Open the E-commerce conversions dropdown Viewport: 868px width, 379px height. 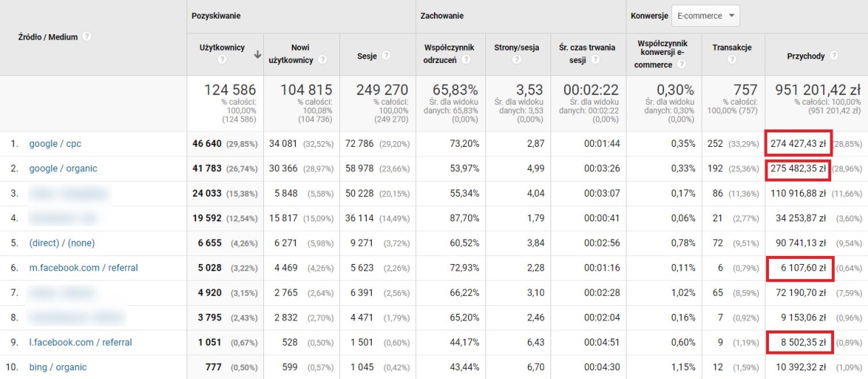pos(705,15)
